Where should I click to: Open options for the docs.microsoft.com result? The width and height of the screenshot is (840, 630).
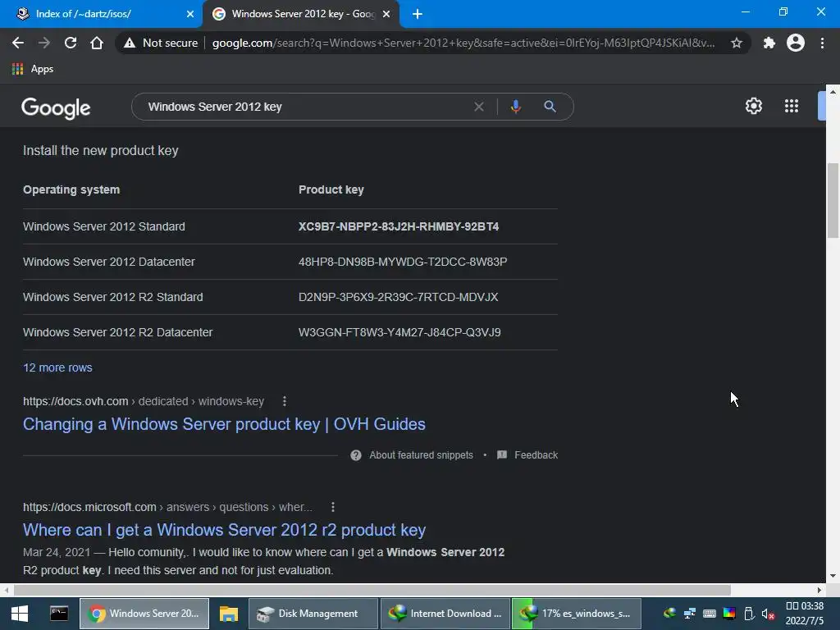tap(333, 507)
